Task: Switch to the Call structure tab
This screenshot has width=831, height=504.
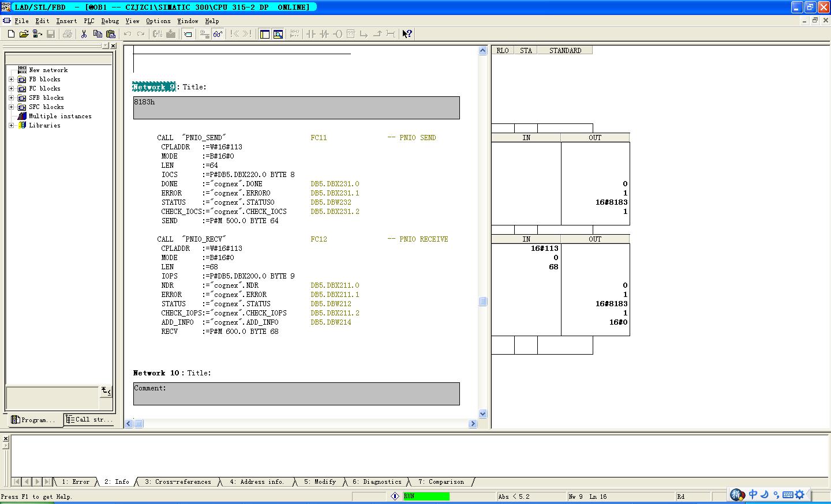Action: pyautogui.click(x=89, y=419)
